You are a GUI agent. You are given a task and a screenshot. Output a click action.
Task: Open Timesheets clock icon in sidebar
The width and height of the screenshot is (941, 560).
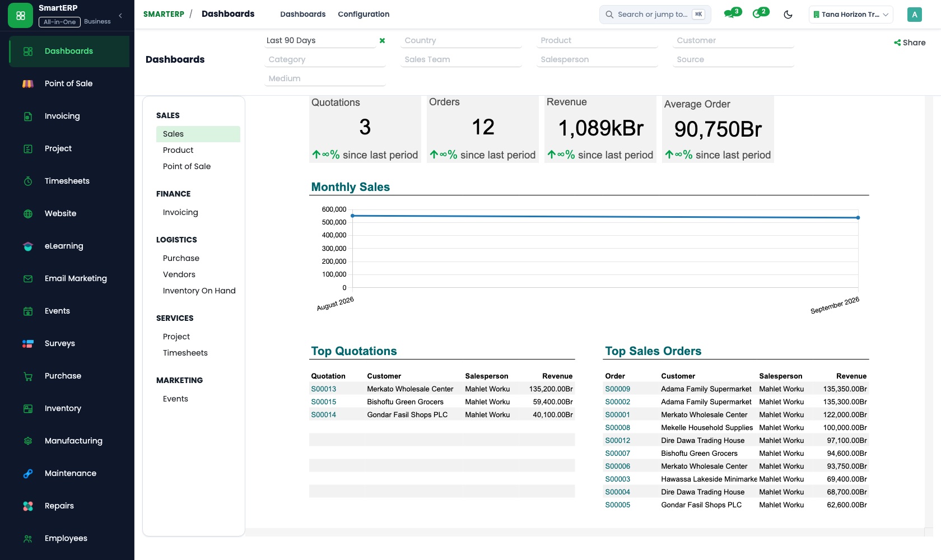tap(28, 181)
